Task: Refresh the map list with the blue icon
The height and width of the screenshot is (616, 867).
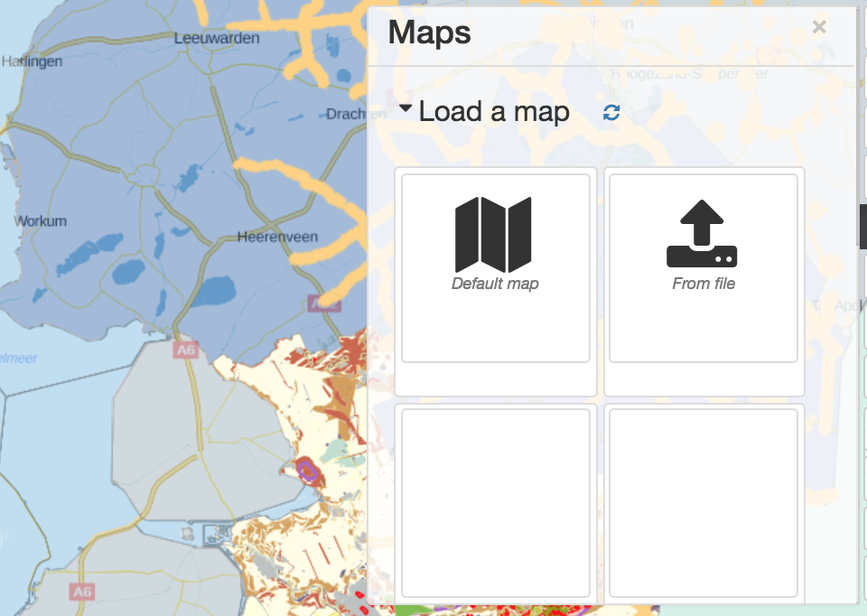Action: [x=612, y=112]
